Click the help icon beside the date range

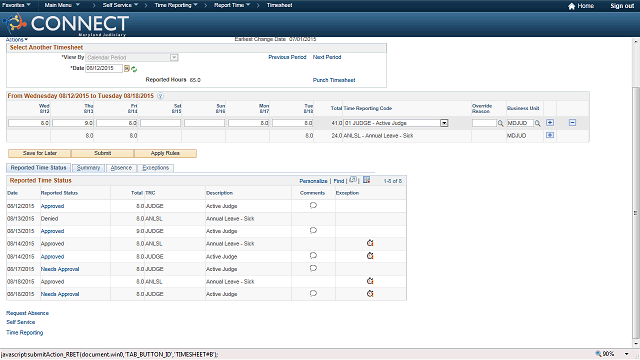[160, 96]
